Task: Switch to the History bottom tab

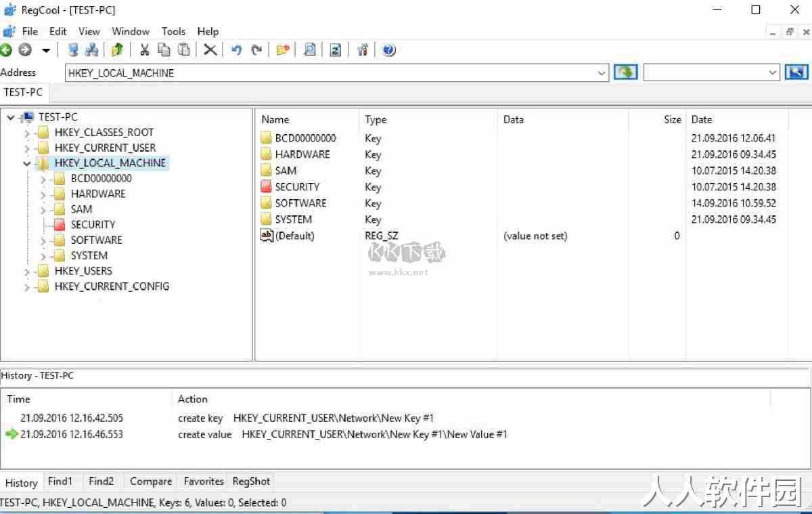Action: 22,483
